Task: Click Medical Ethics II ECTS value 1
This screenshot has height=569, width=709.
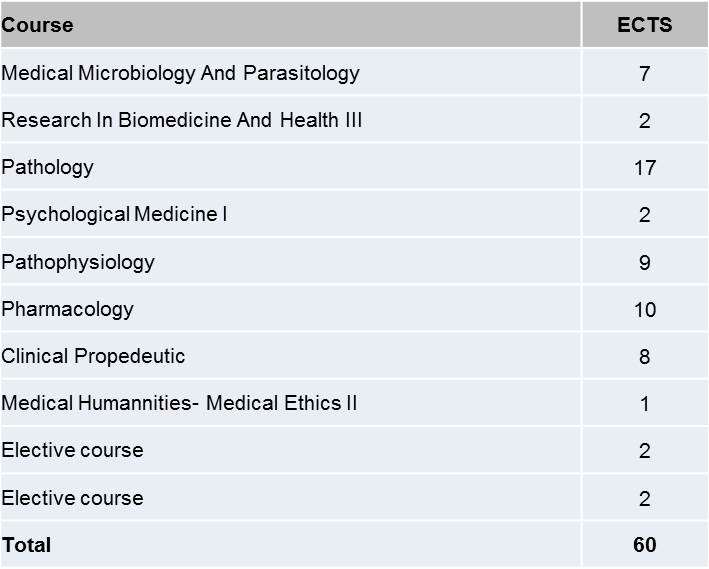Action: [x=644, y=403]
